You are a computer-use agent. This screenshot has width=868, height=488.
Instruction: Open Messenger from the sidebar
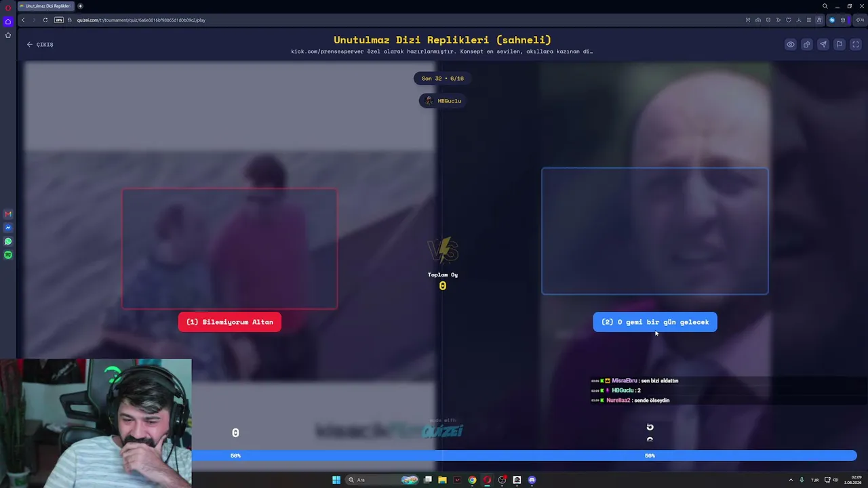[x=8, y=228]
